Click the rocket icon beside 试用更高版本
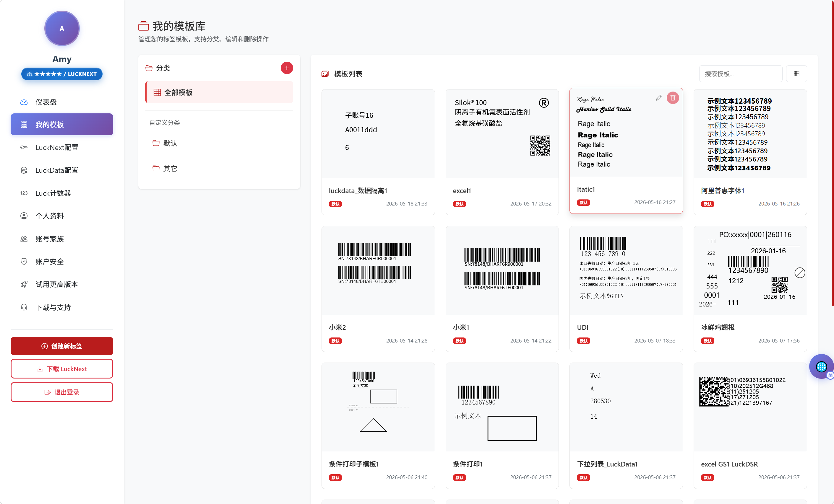This screenshot has height=504, width=834. point(24,284)
